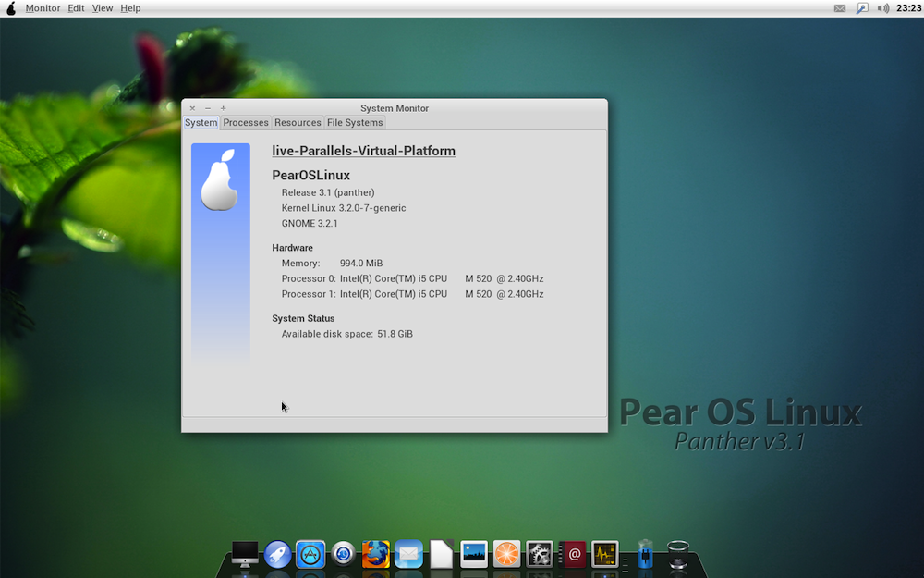Open the Mail app from the dock
The image size is (924, 578).
[408, 555]
